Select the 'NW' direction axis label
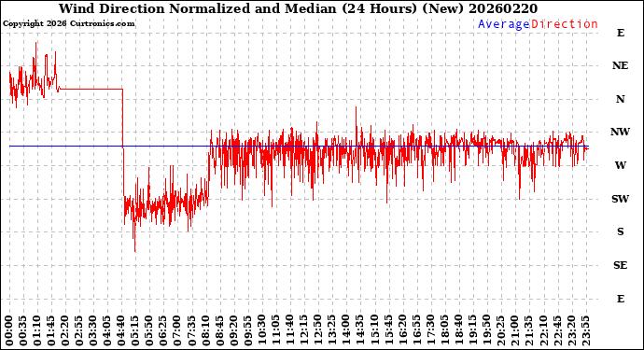644x350 pixels. (x=620, y=132)
